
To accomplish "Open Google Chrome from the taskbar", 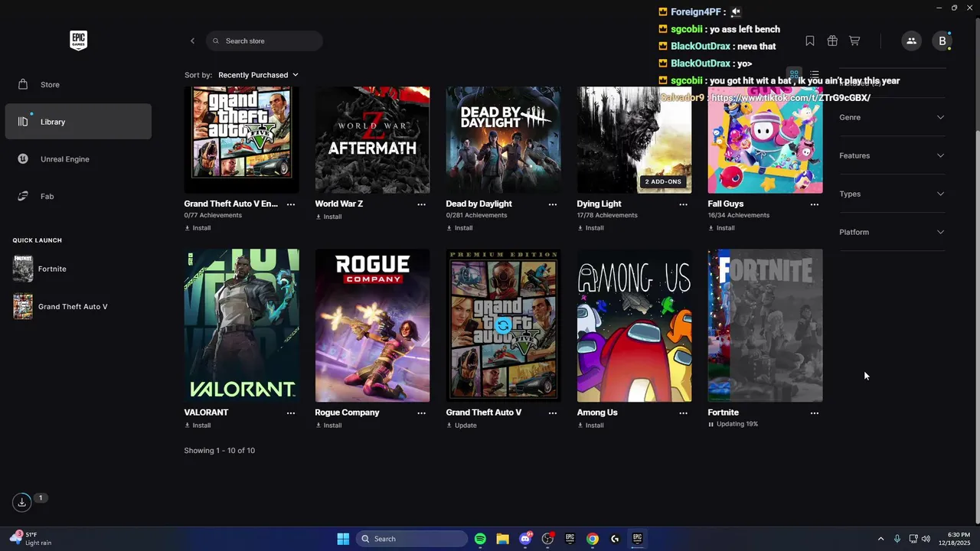I will click(x=593, y=539).
